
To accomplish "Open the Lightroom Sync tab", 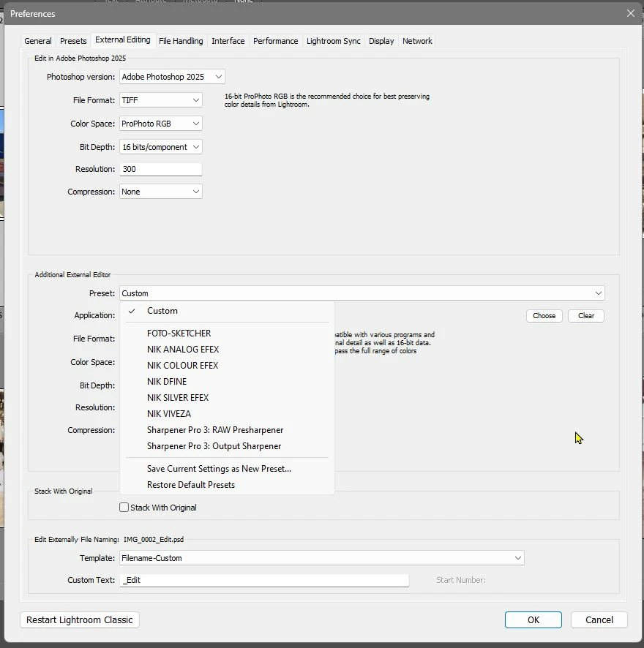I will click(x=334, y=41).
